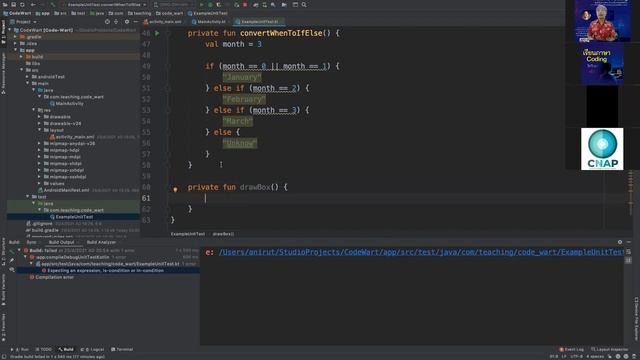This screenshot has width=640, height=360.
Task: Click the green Run button in the top toolbar
Action: pos(202,4)
